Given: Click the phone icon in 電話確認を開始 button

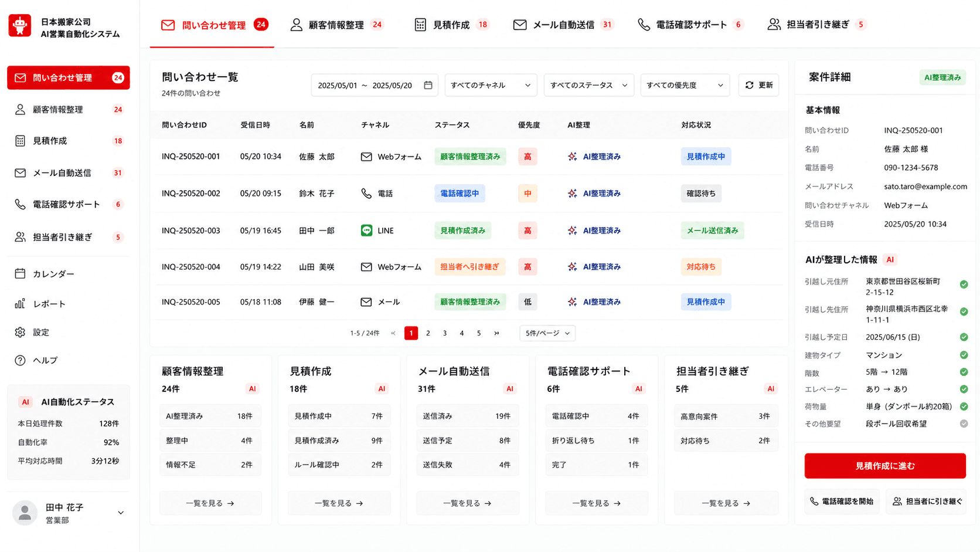Looking at the screenshot, I should pyautogui.click(x=814, y=502).
